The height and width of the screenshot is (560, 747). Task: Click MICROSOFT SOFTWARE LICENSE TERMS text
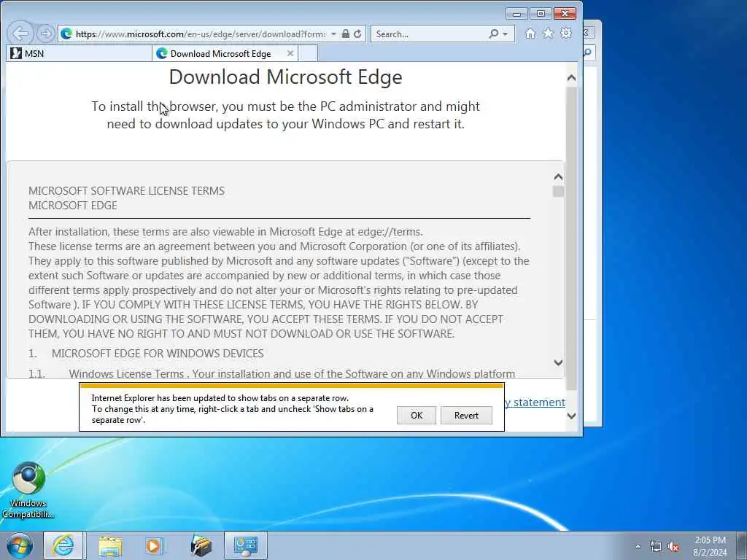click(126, 190)
